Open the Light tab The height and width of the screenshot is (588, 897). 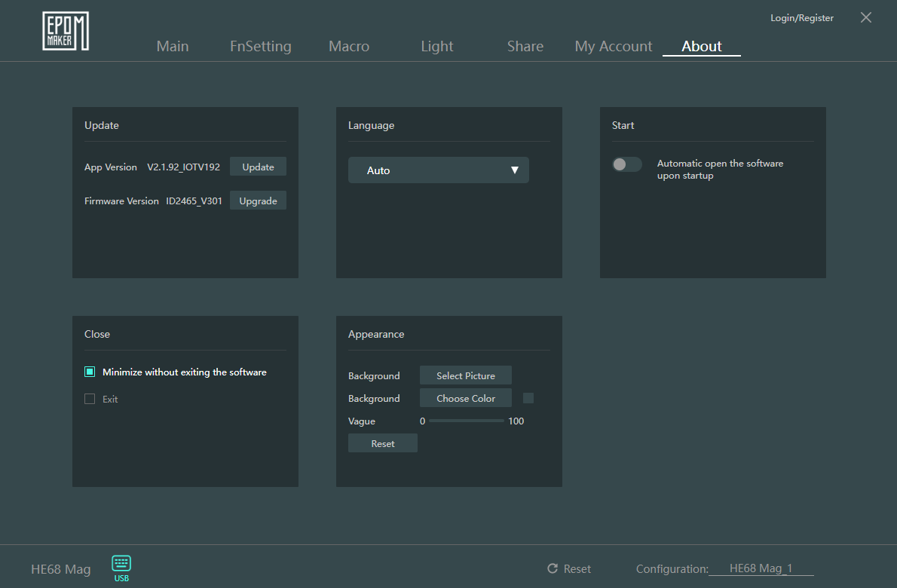437,46
